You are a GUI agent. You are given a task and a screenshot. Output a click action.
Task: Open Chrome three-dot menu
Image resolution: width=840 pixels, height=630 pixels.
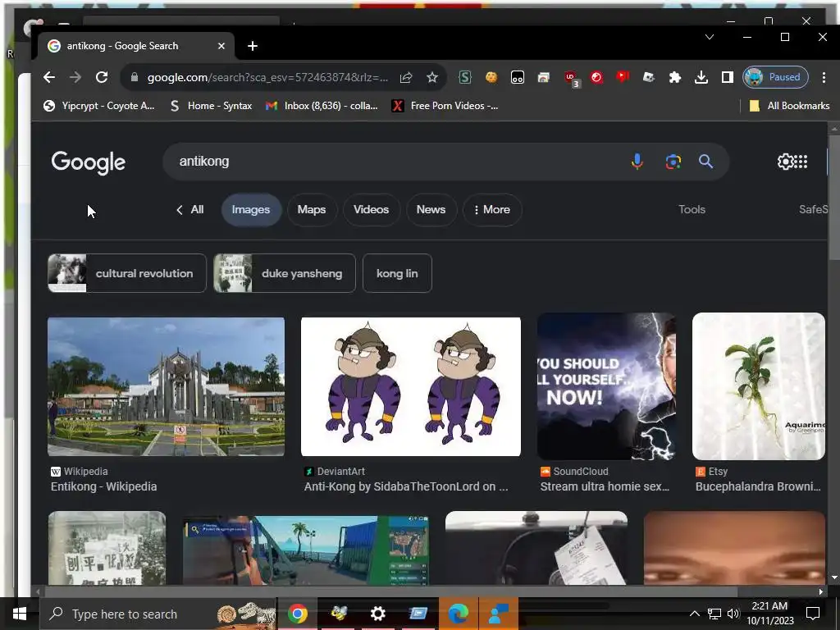(824, 77)
